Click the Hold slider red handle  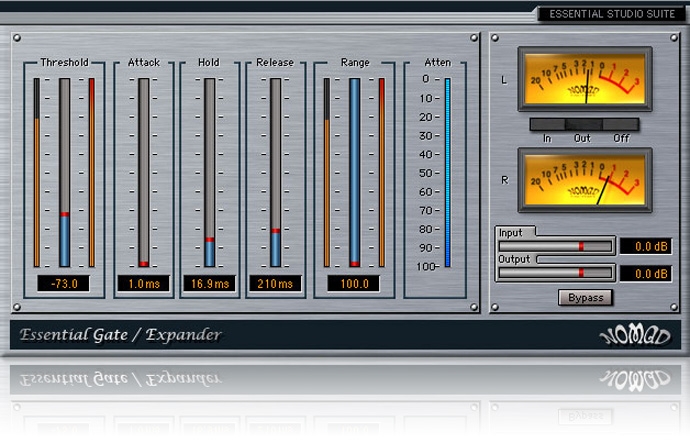pos(210,240)
